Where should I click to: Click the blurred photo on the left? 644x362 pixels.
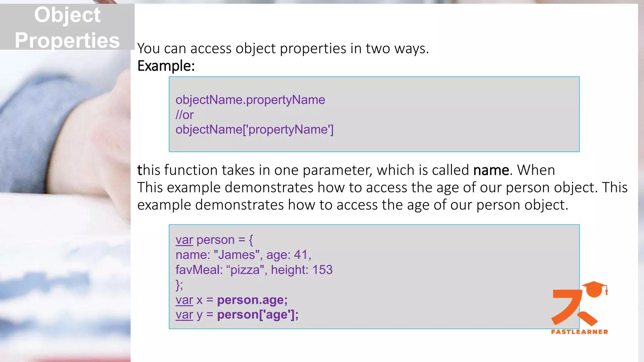(63, 204)
